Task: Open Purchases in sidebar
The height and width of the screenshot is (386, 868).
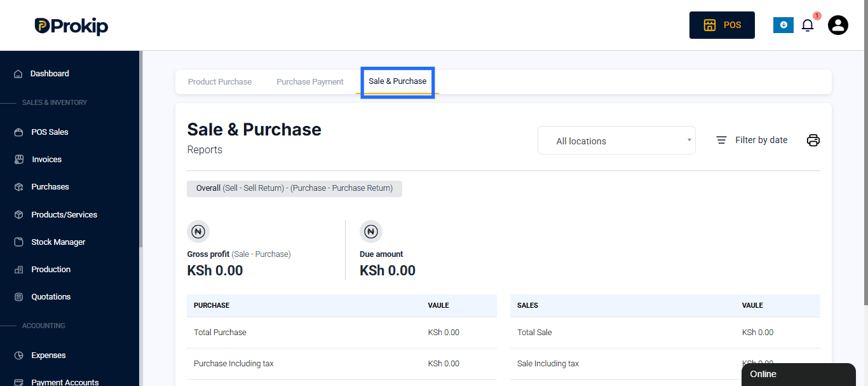Action: 50,187
